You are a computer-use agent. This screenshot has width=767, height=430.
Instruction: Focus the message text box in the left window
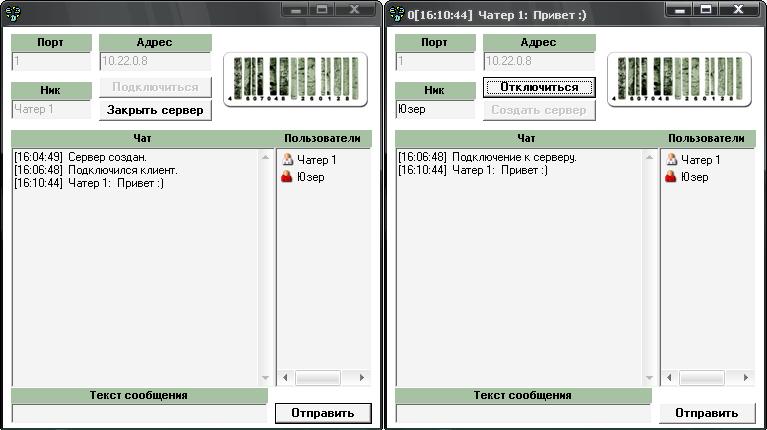pyautogui.click(x=139, y=413)
